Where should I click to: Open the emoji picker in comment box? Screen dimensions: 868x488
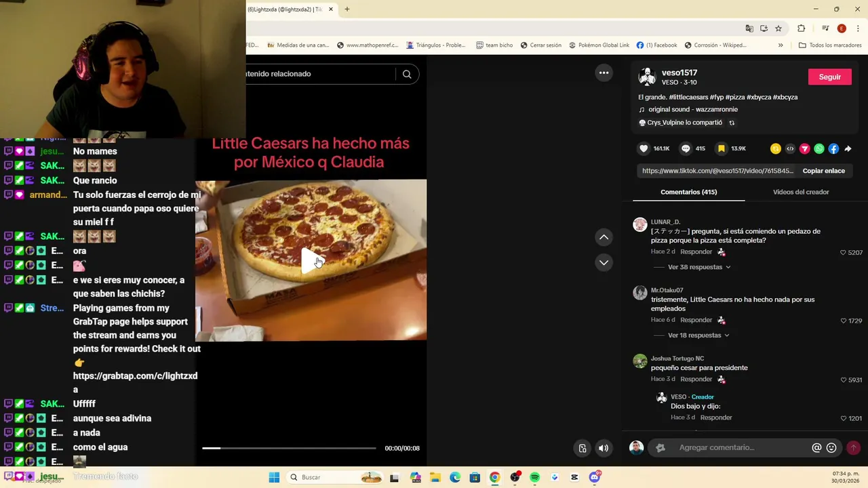(831, 447)
